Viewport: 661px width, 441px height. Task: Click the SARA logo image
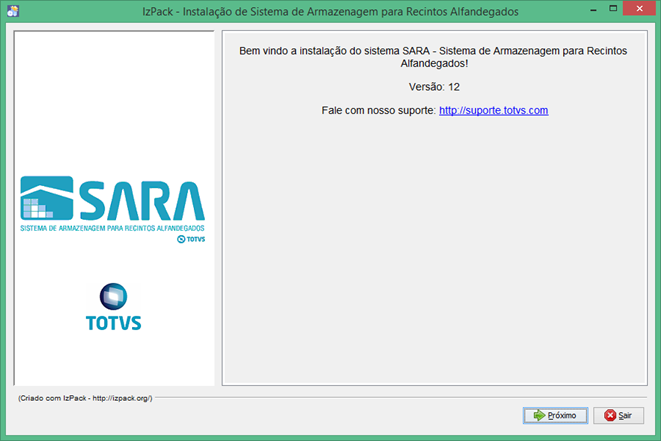pos(113,210)
